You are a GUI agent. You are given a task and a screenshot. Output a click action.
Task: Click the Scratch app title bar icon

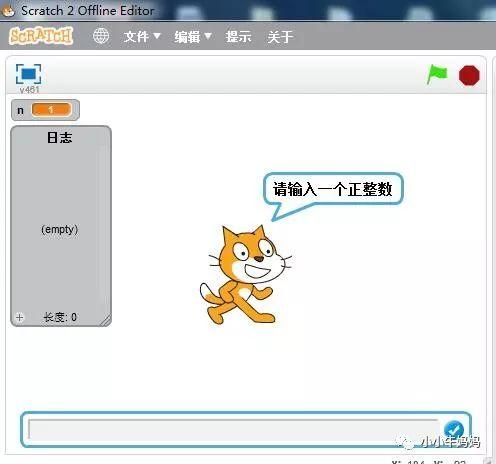tap(8, 11)
